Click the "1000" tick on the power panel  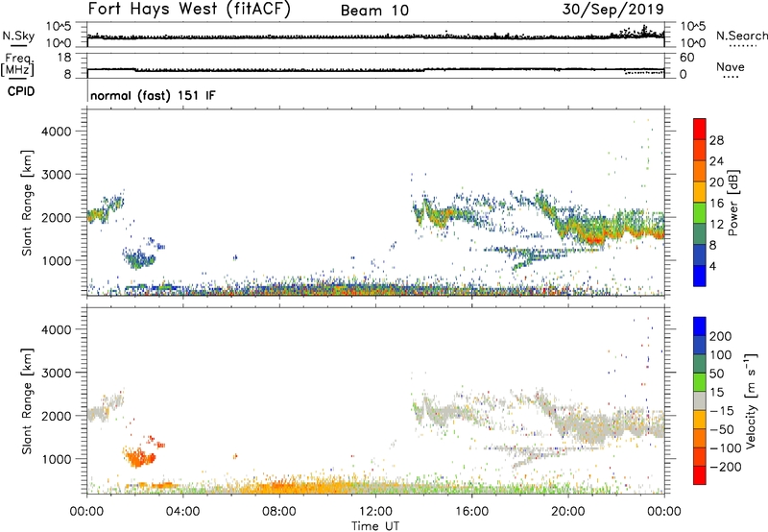[57, 260]
